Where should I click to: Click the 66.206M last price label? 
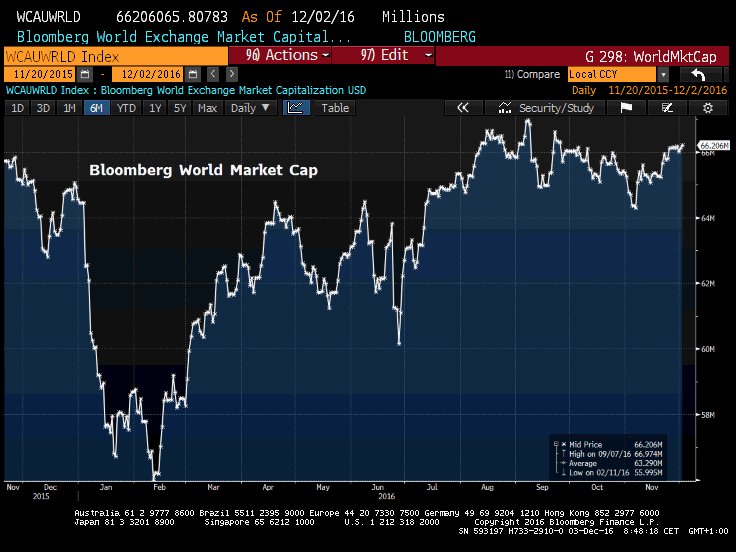point(714,146)
